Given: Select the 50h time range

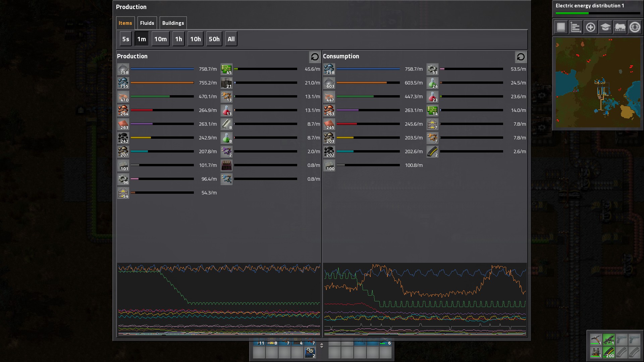Looking at the screenshot, I should [x=214, y=39].
